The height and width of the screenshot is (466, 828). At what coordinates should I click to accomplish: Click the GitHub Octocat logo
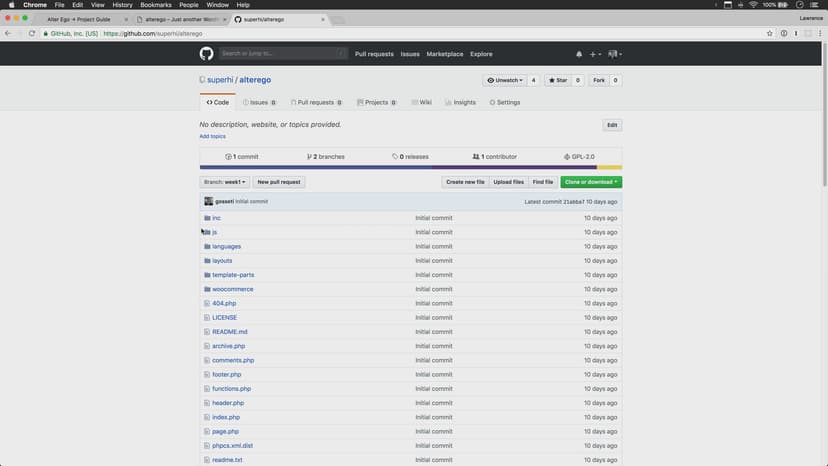coord(206,53)
